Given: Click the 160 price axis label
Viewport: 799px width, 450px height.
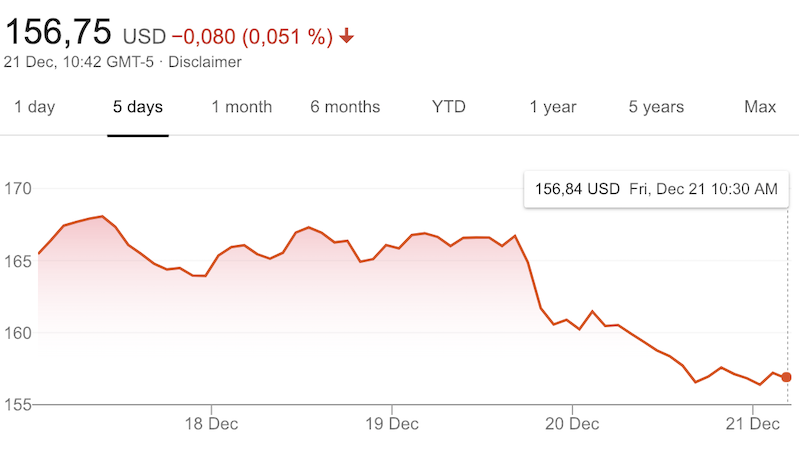Looking at the screenshot, I should (19, 333).
